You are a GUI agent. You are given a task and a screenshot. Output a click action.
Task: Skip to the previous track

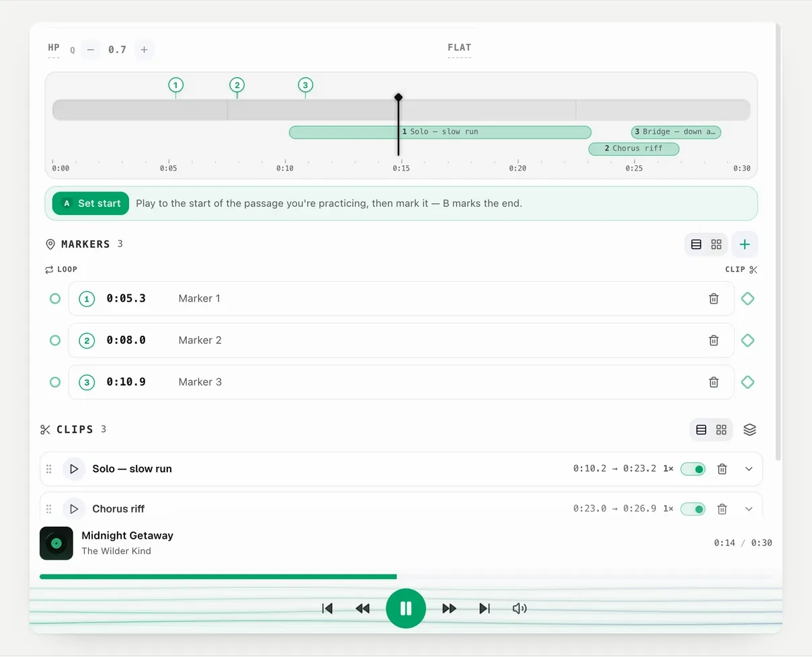pos(327,609)
